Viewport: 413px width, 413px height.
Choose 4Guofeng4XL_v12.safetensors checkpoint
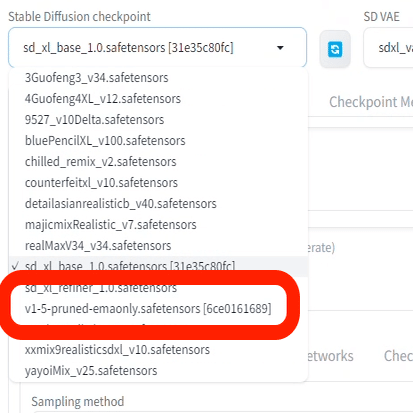(x=158, y=99)
